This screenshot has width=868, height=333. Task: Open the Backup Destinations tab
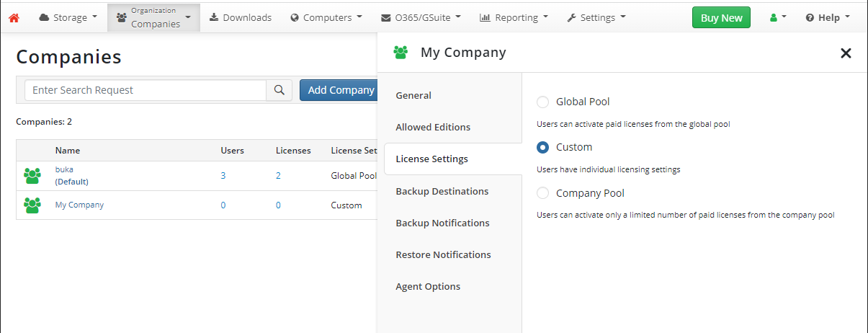(442, 191)
